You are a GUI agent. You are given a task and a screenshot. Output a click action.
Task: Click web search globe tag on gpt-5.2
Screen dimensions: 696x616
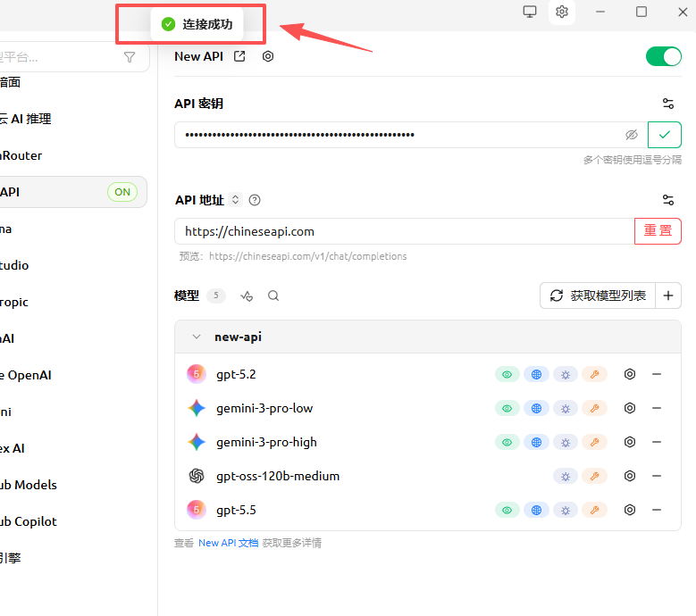pyautogui.click(x=536, y=375)
